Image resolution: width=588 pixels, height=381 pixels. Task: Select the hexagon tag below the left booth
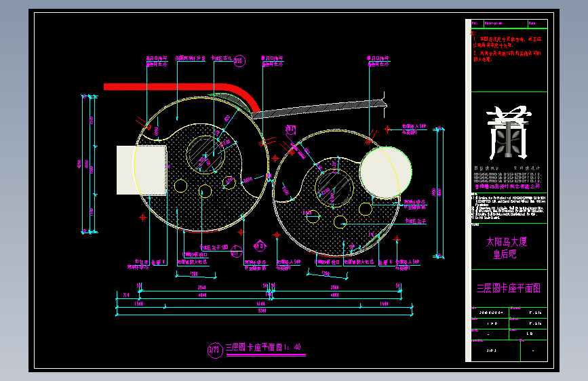[x=260, y=246]
